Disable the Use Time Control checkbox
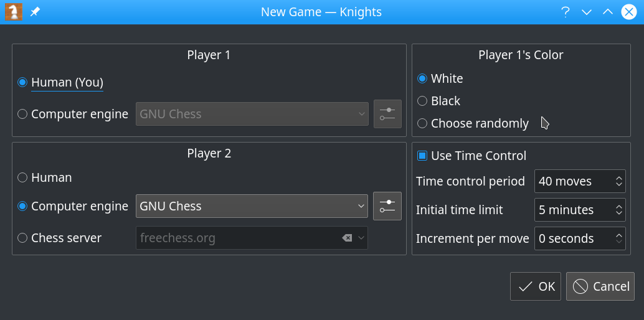 [422, 156]
